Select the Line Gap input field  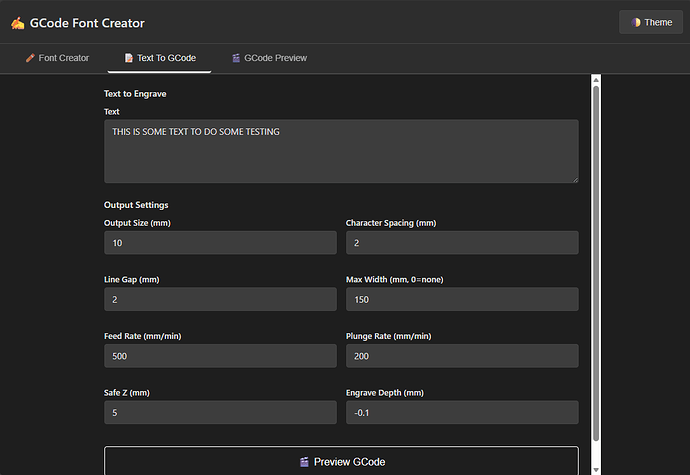pyautogui.click(x=220, y=299)
